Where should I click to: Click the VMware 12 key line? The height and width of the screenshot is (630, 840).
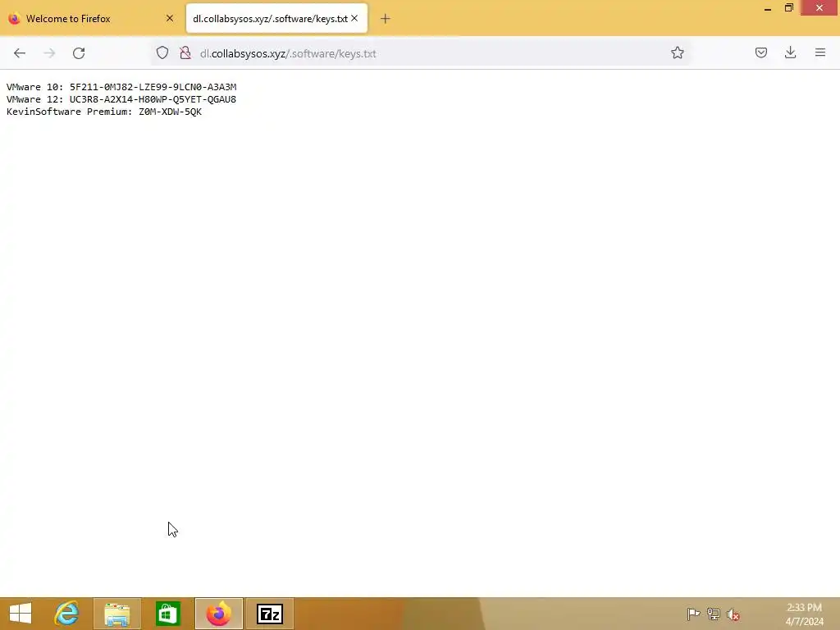click(x=121, y=99)
